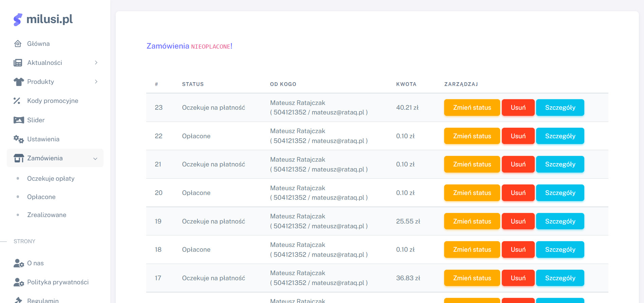Click the KWOTA column header

406,84
